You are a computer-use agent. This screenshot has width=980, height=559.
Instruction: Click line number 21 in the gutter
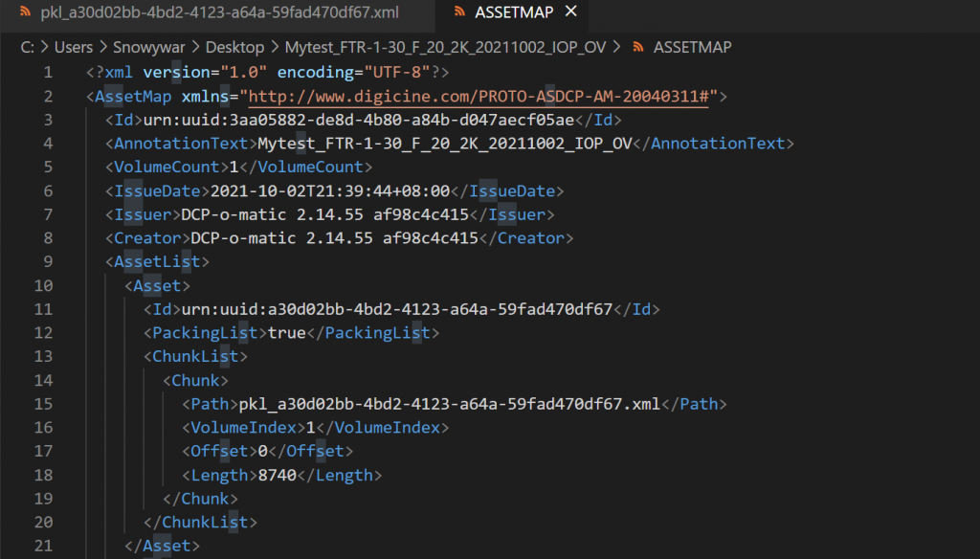(43, 546)
